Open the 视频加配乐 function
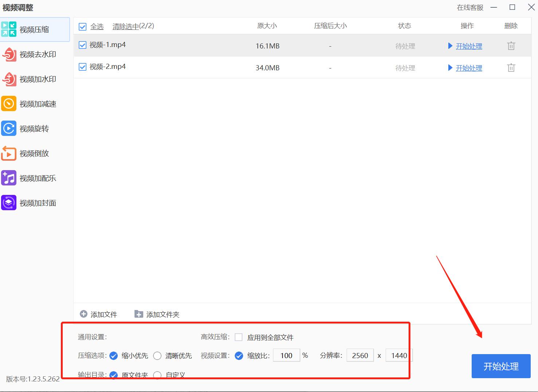Screen dimensions: 538x392 [x=34, y=178]
